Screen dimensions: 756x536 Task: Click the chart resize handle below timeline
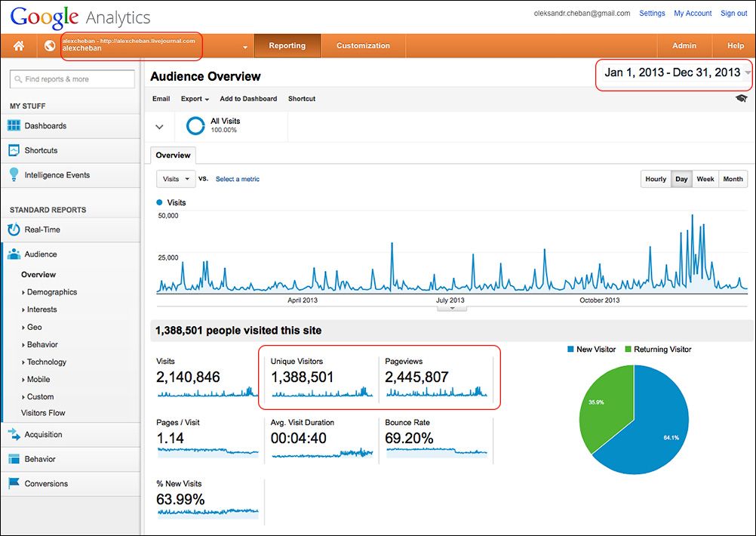(x=452, y=308)
